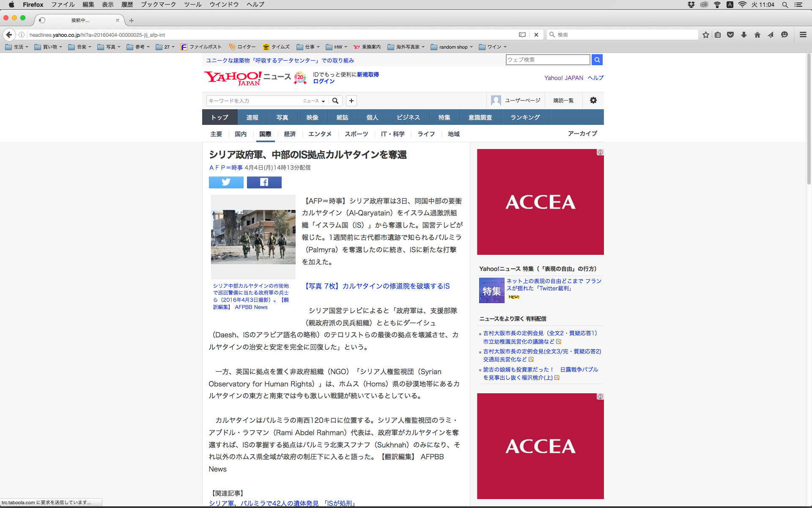Open the soldiers photo thumbnail
This screenshot has width=812, height=508.
pyautogui.click(x=253, y=237)
